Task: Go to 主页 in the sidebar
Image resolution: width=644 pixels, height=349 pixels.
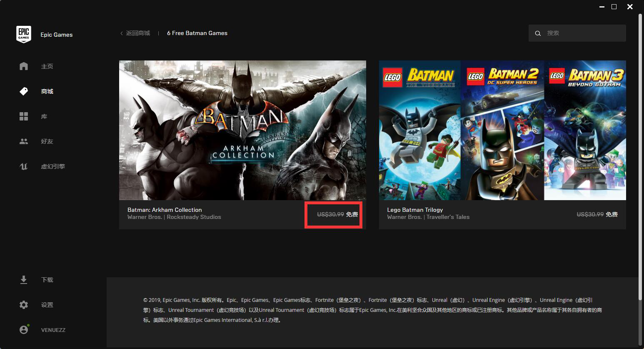Action: tap(47, 66)
